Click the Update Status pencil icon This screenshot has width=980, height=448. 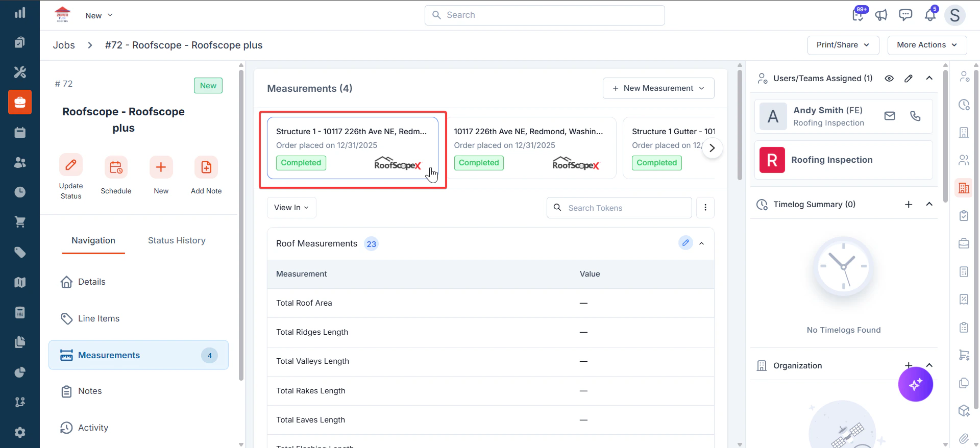[71, 165]
